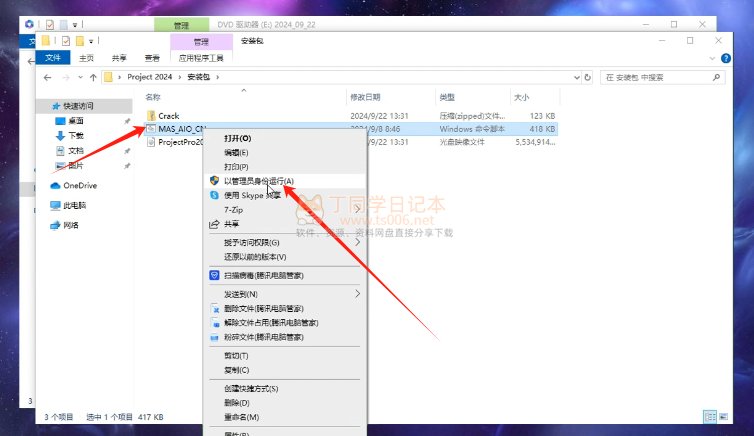
Task: Open address bar history dropdown
Action: coord(577,77)
